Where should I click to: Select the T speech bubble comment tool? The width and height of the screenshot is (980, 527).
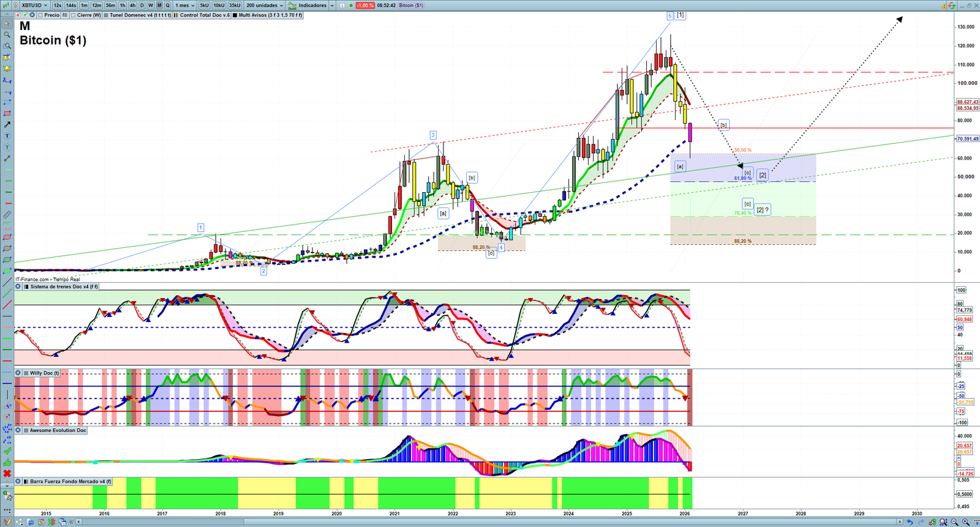7,147
